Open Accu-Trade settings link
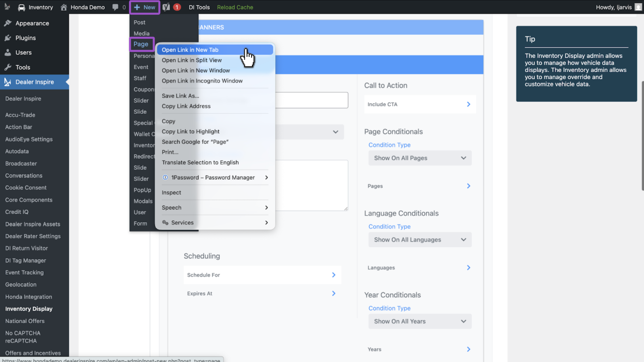644x362 pixels. [x=20, y=115]
